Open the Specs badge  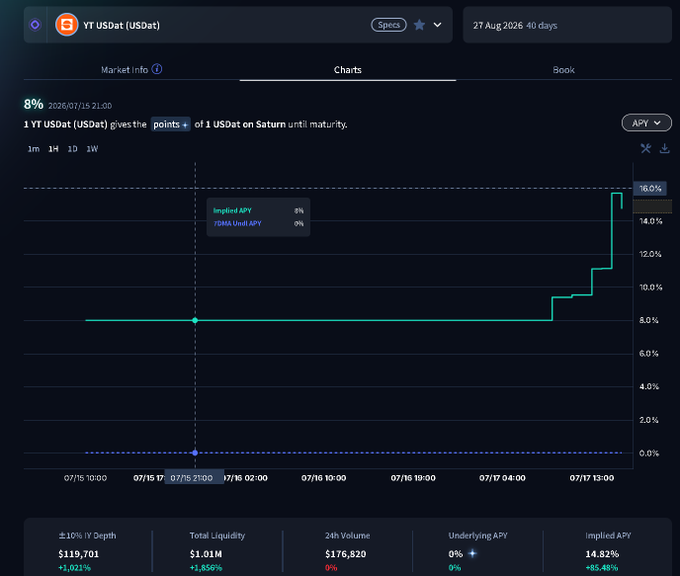point(389,25)
